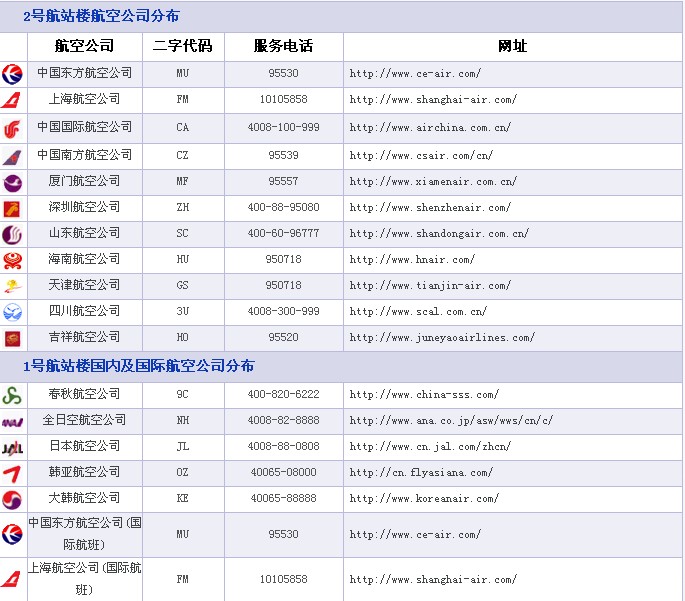This screenshot has height=601, width=685.
Task: Click the JAL logo beside 日本航空公司
Action: 12,448
